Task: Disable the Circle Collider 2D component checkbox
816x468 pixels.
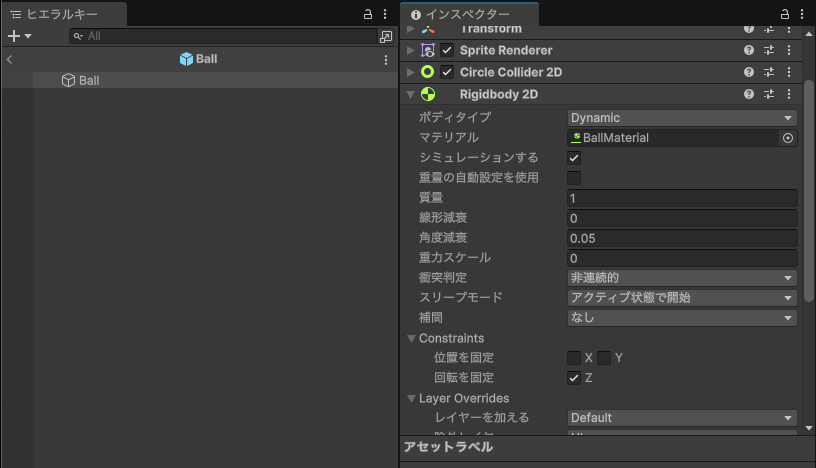Action: [447, 72]
